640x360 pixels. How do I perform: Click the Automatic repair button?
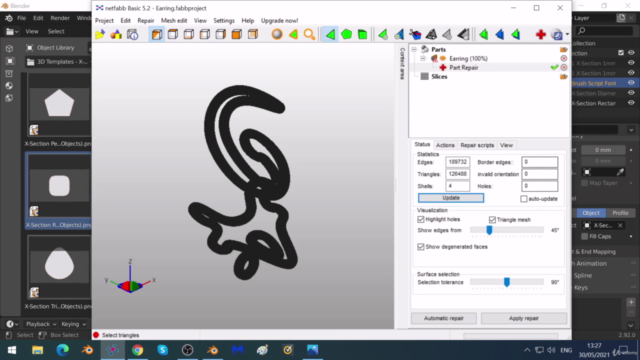[444, 318]
